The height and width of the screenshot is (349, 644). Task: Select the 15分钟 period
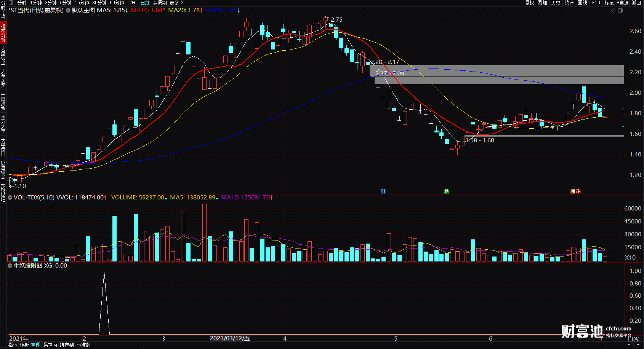pyautogui.click(x=82, y=3)
